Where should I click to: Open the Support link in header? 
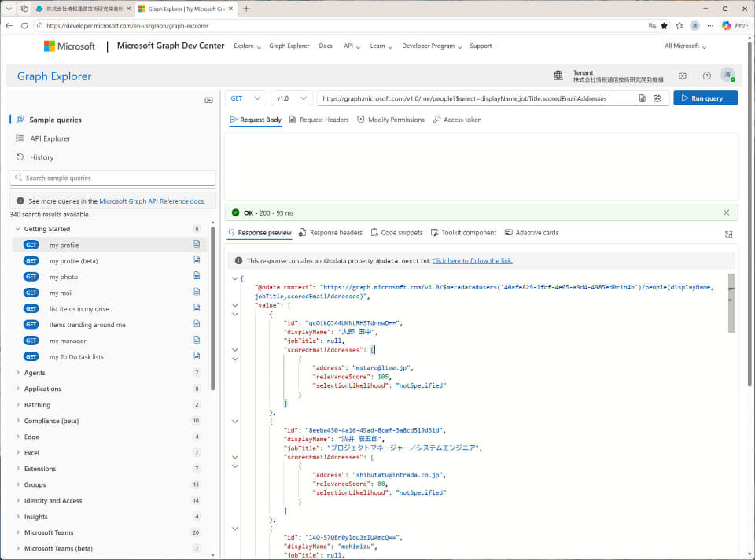click(481, 46)
